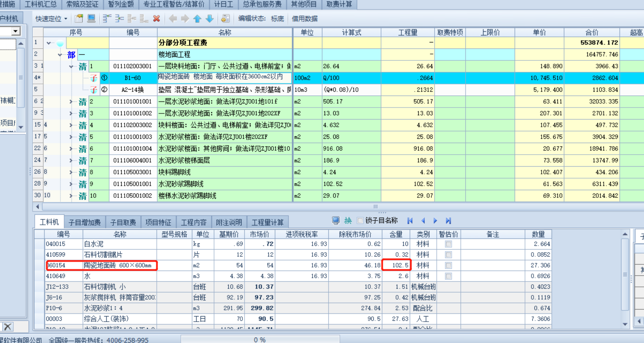Click the blue down-arrow move row icon
Screen dimensions: 644x343
[x=210, y=18]
